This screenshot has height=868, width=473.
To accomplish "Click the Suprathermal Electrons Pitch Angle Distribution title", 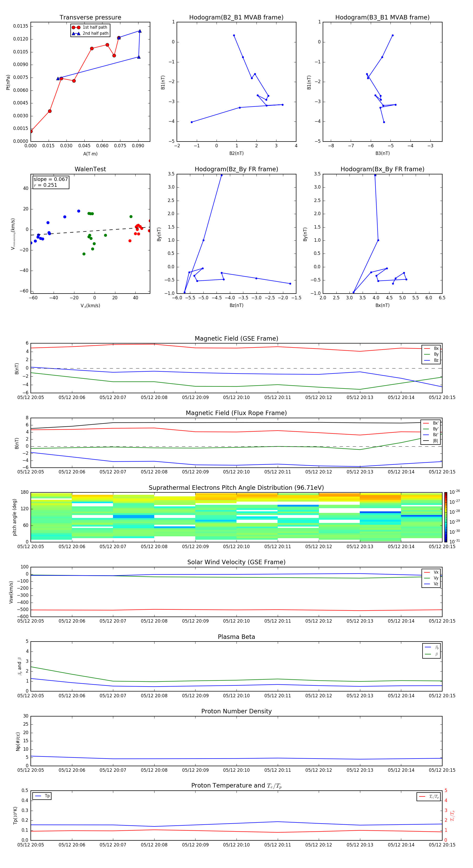I will (236, 488).
